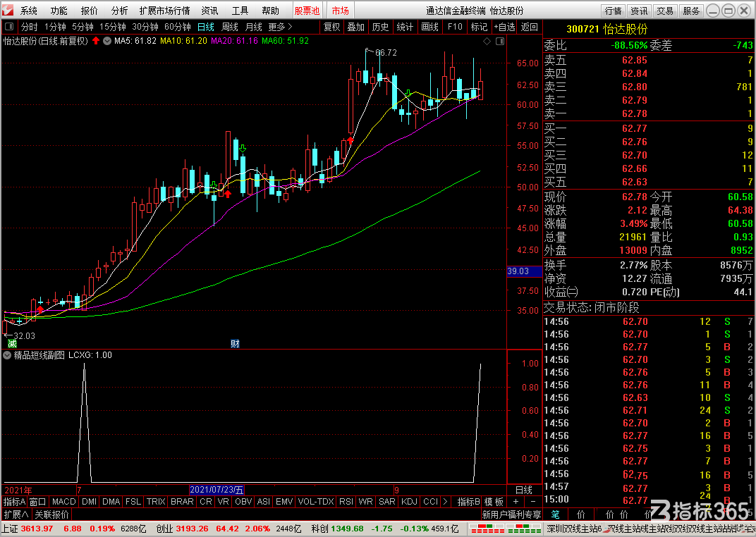
Task: Open the 功能 menu
Action: 59,11
